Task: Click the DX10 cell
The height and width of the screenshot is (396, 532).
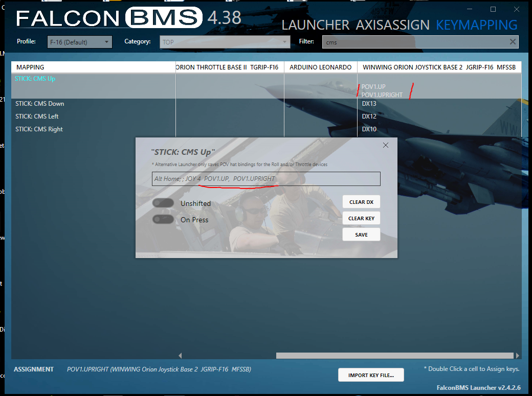Action: coord(369,129)
